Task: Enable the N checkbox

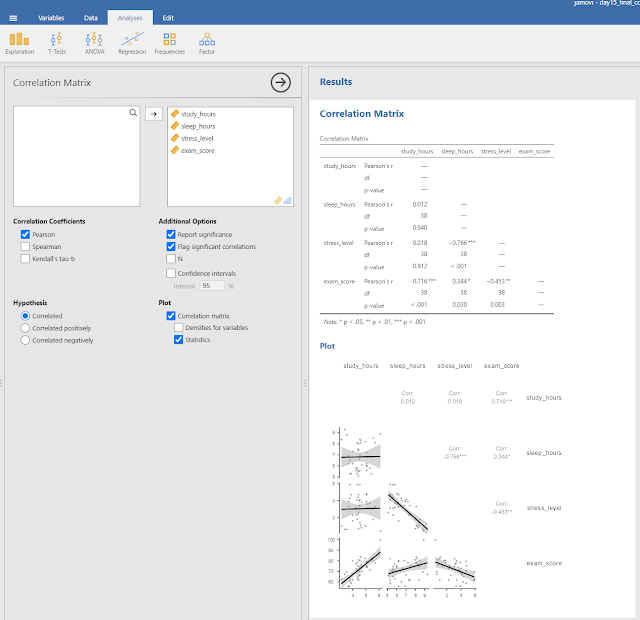Action: 171,259
